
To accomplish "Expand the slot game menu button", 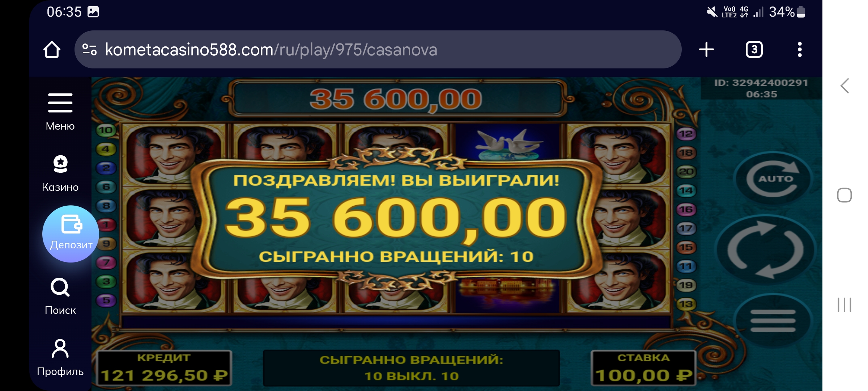I will click(773, 321).
